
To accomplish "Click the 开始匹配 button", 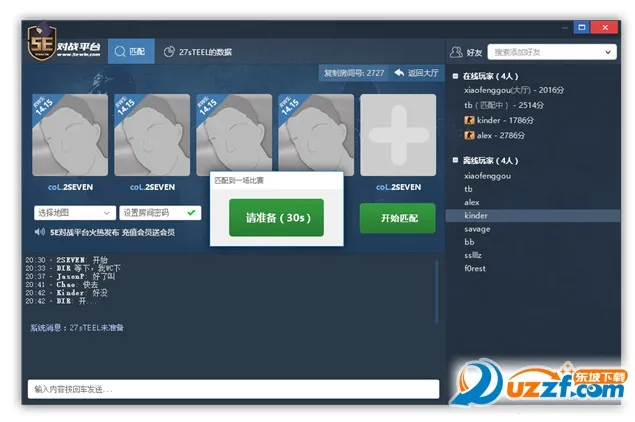I will tap(398, 217).
